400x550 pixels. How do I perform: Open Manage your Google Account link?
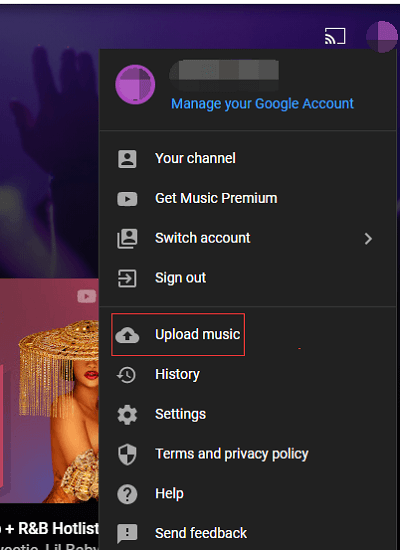(262, 103)
